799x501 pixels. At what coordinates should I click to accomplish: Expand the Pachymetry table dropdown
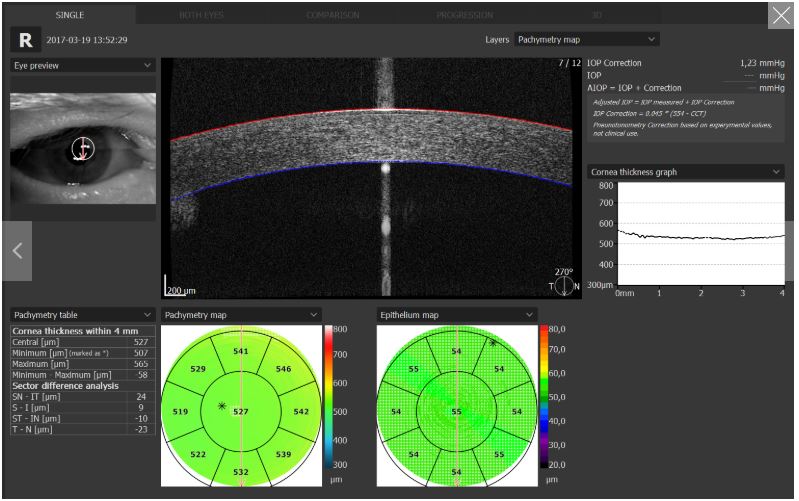click(83, 315)
